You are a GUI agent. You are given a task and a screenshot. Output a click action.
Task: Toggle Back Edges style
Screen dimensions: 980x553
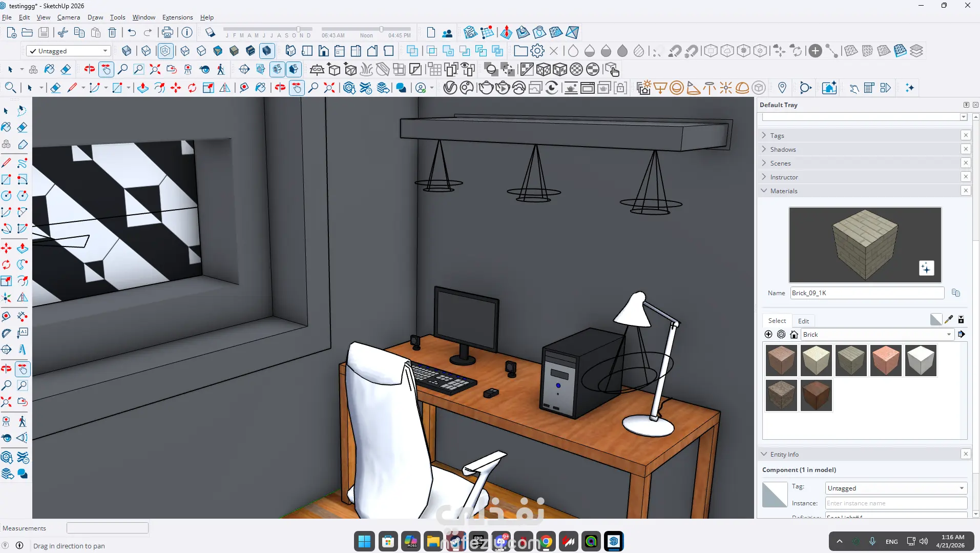click(146, 51)
